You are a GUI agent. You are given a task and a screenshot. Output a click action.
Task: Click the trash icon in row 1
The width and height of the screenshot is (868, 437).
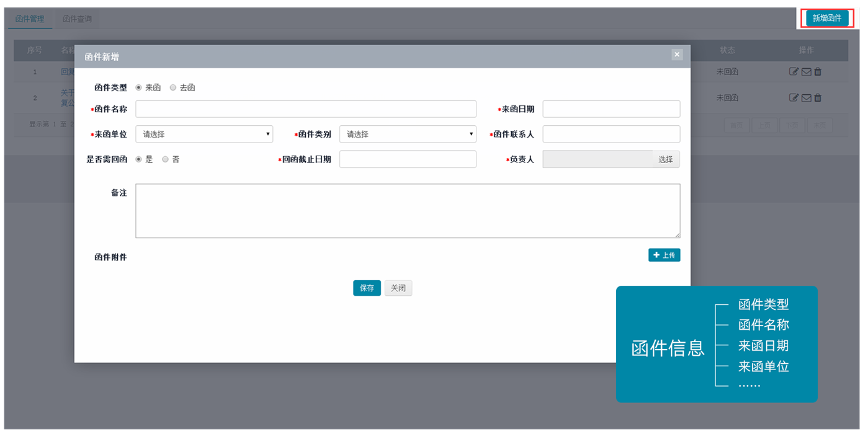point(818,72)
